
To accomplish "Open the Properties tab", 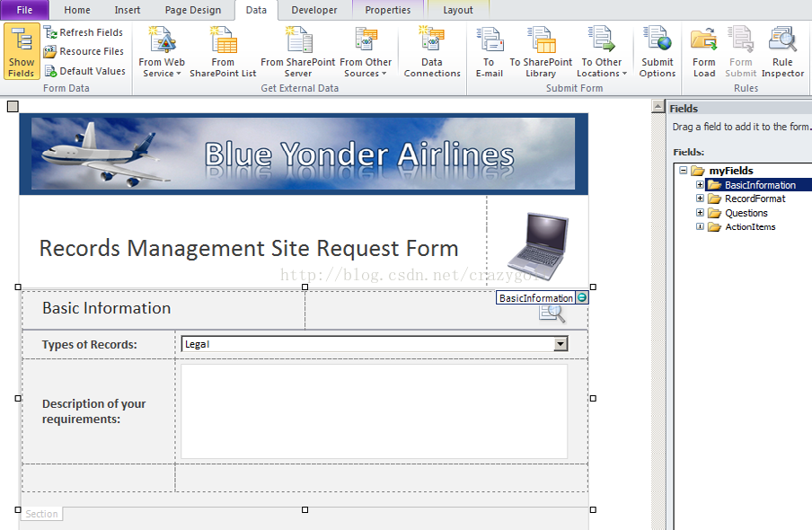I will point(388,10).
